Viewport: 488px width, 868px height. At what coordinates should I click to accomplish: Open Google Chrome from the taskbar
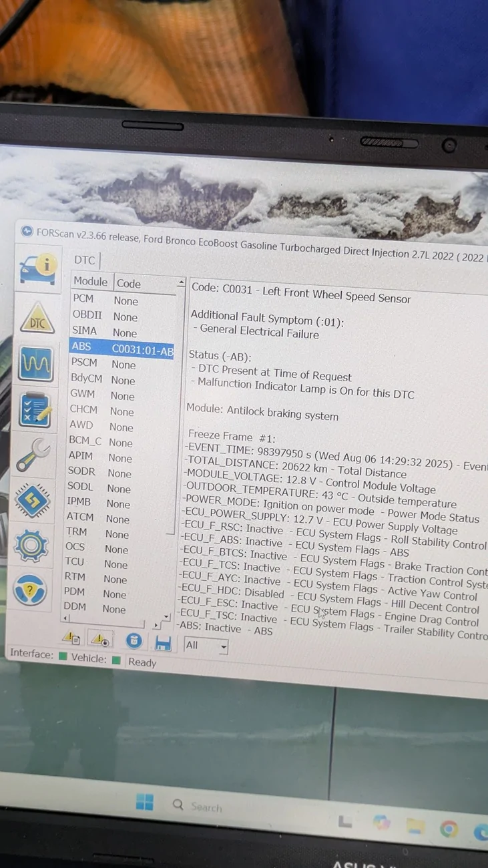[x=449, y=829]
